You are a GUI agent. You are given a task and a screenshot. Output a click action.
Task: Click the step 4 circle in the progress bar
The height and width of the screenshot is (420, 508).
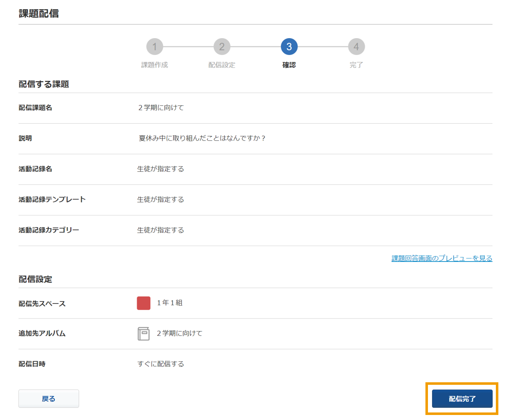(x=356, y=47)
